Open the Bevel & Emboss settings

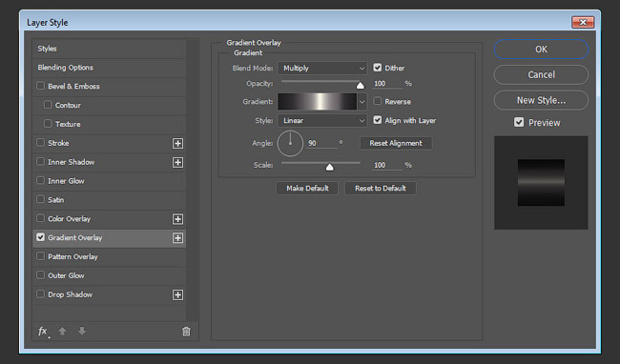(x=74, y=87)
